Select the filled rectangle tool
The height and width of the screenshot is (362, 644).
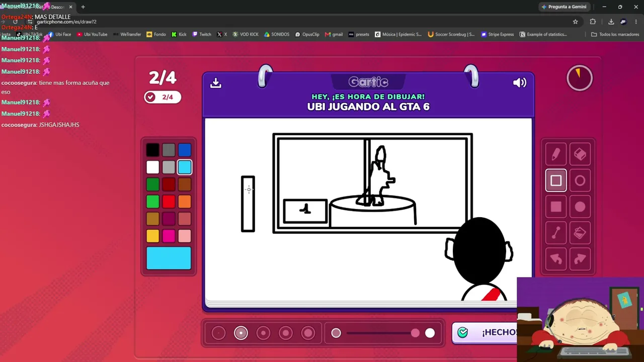[x=556, y=207]
